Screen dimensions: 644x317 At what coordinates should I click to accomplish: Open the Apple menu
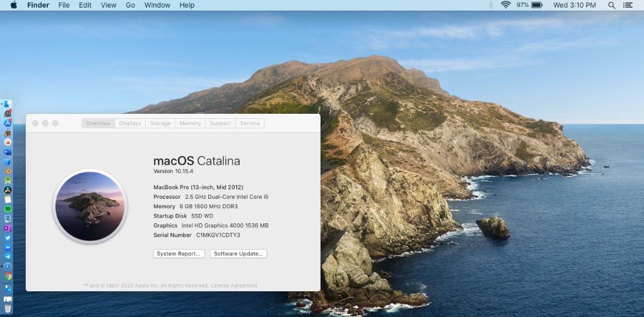click(x=14, y=5)
